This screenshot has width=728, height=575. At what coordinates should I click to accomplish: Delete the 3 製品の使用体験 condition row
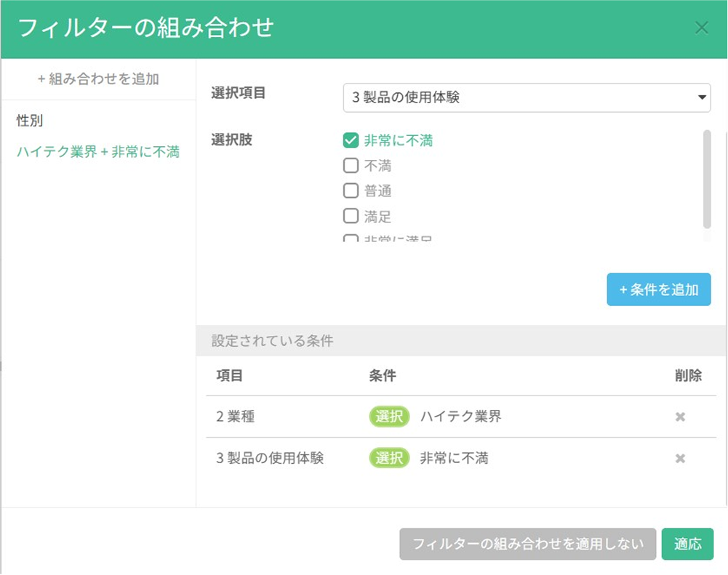tap(680, 459)
